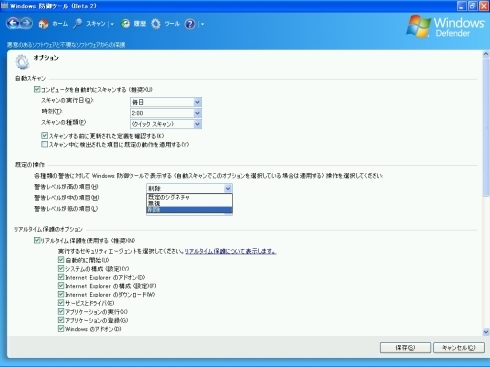
Task: Click the scrollbar up arrow
Action: click(486, 54)
